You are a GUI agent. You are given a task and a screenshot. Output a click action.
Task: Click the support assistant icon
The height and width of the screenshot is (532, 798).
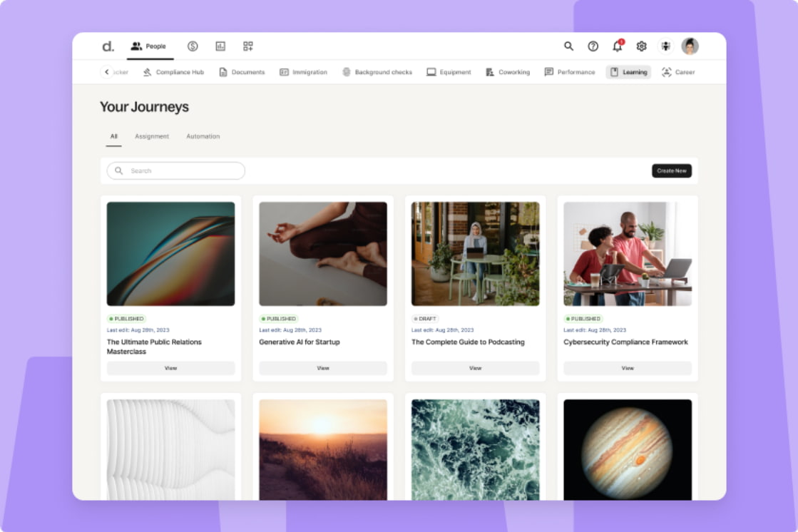(x=664, y=46)
